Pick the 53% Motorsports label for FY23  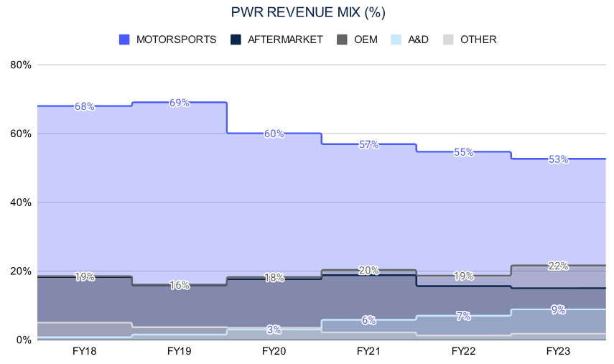click(558, 159)
